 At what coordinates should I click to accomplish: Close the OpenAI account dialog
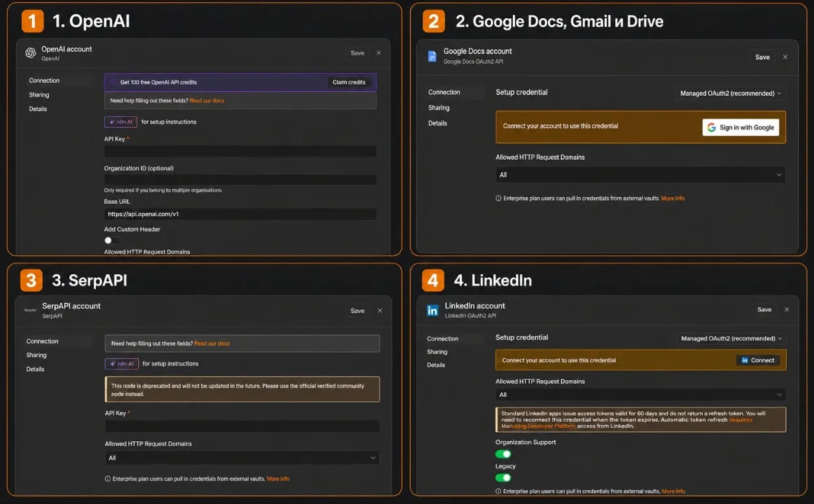click(379, 53)
